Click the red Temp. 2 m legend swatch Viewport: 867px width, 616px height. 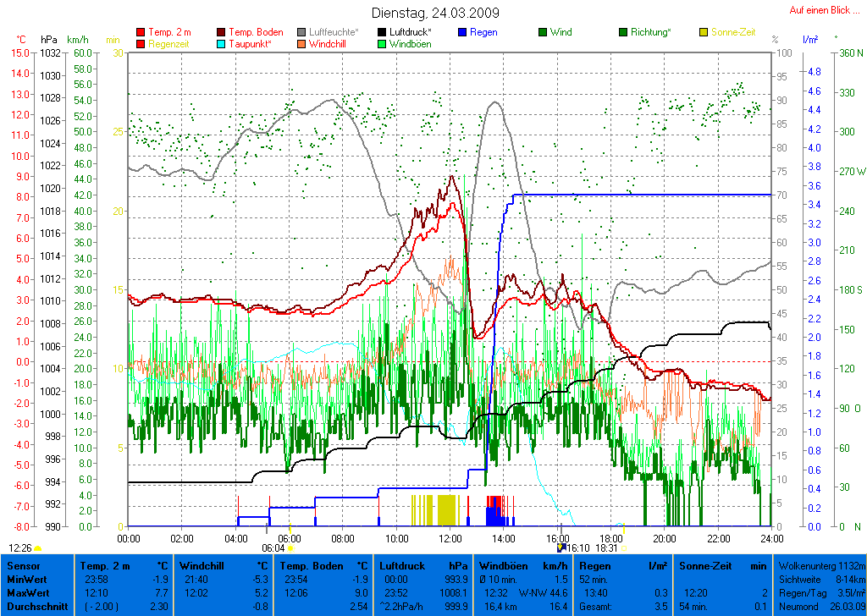point(141,32)
